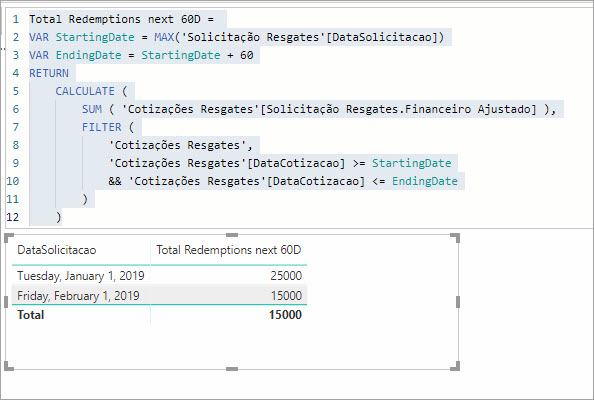Click the DataSolicitacao column header
Image resolution: width=594 pixels, height=400 pixels.
coord(57,250)
